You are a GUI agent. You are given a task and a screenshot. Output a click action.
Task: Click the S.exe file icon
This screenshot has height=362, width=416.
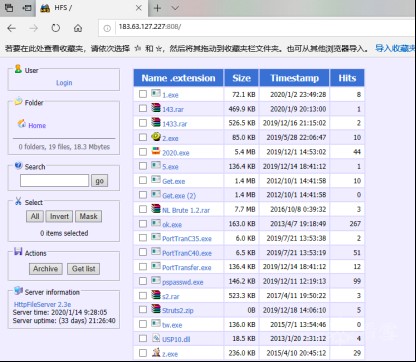pos(156,165)
